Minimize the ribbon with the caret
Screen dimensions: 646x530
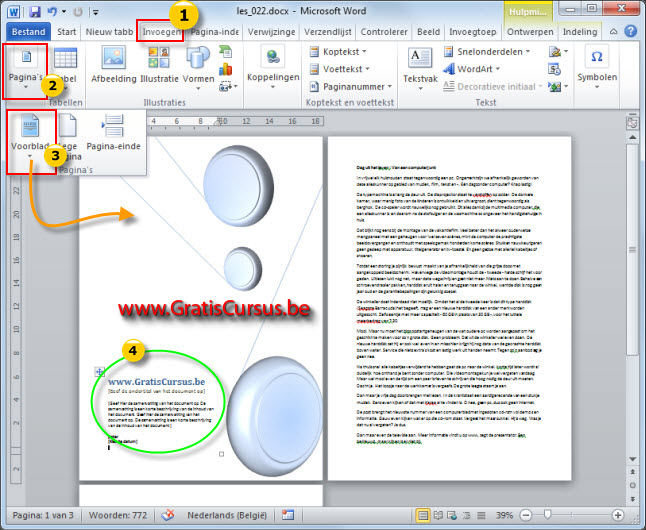pyautogui.click(x=613, y=32)
